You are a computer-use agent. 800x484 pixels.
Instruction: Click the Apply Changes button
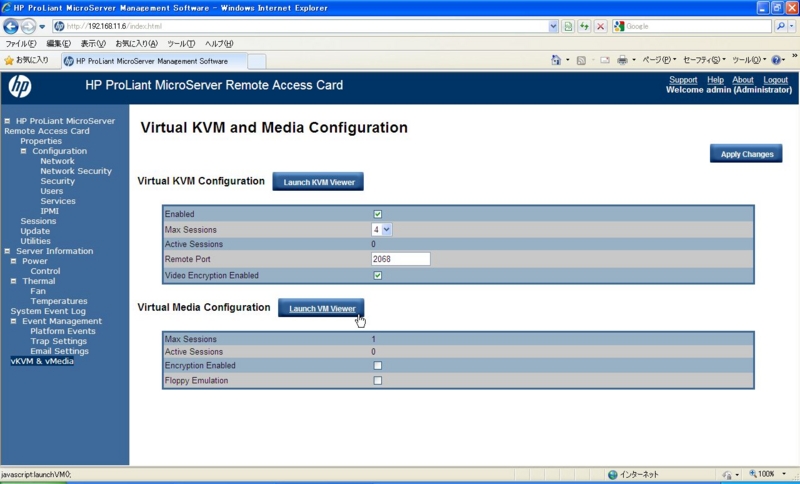click(746, 154)
